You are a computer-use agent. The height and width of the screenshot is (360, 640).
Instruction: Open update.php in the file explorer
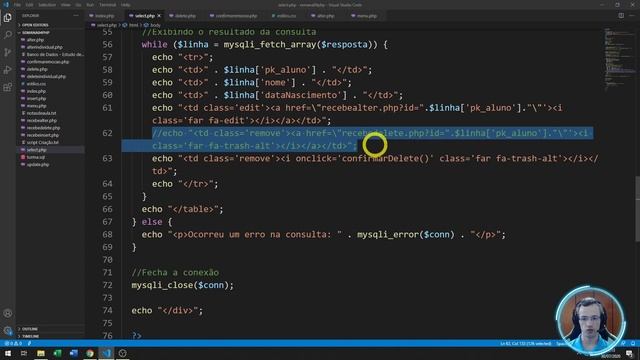[38, 164]
